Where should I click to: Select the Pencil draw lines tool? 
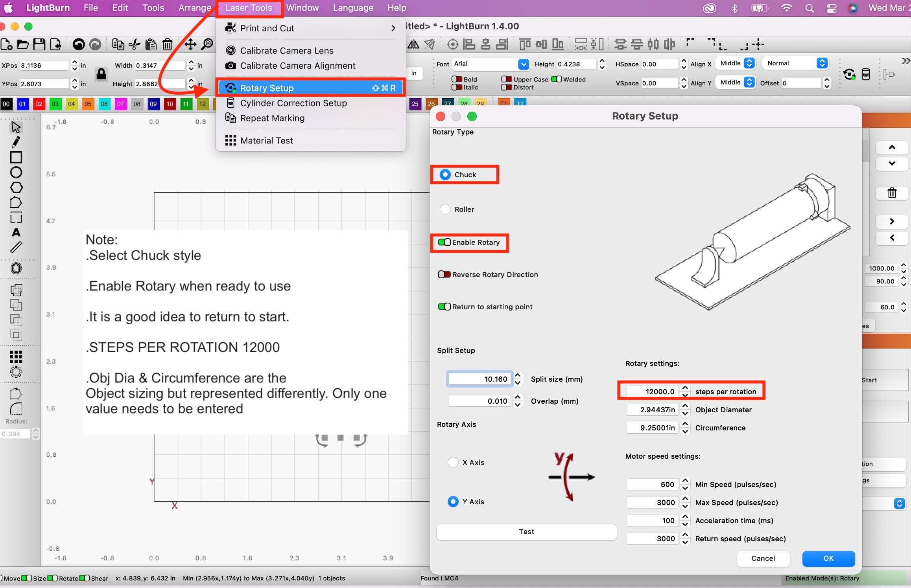click(16, 142)
